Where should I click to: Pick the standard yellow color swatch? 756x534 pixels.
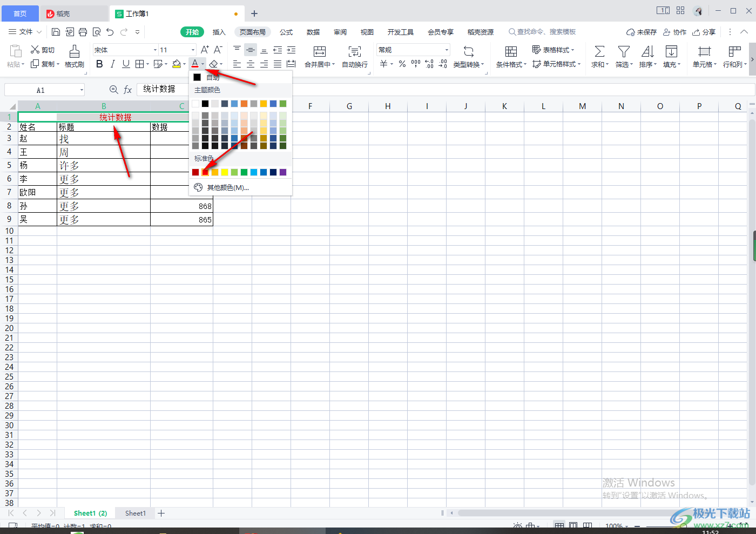pos(225,172)
